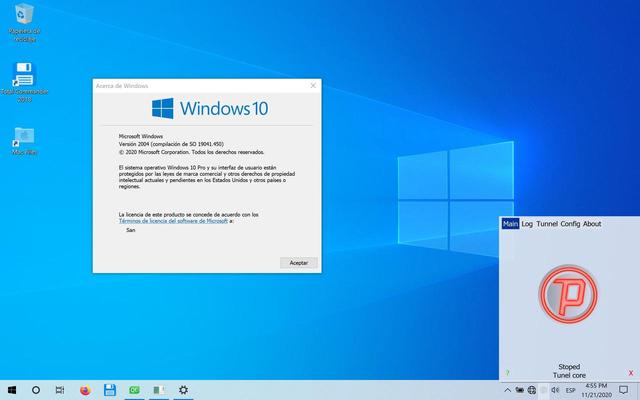Switch to the green CC taskbar app
This screenshot has height=400, width=640.
point(134,390)
